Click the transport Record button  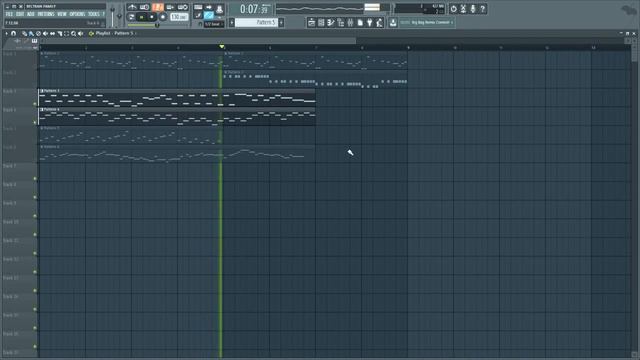pyautogui.click(x=162, y=17)
